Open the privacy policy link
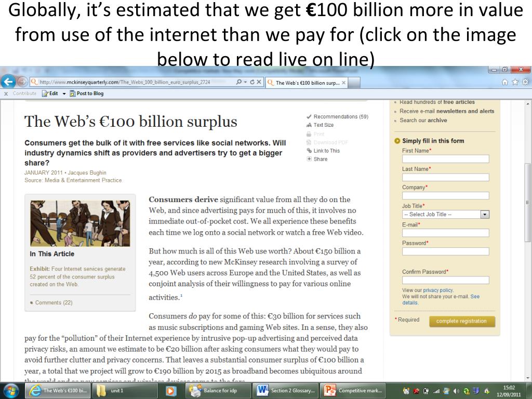 click(437, 290)
